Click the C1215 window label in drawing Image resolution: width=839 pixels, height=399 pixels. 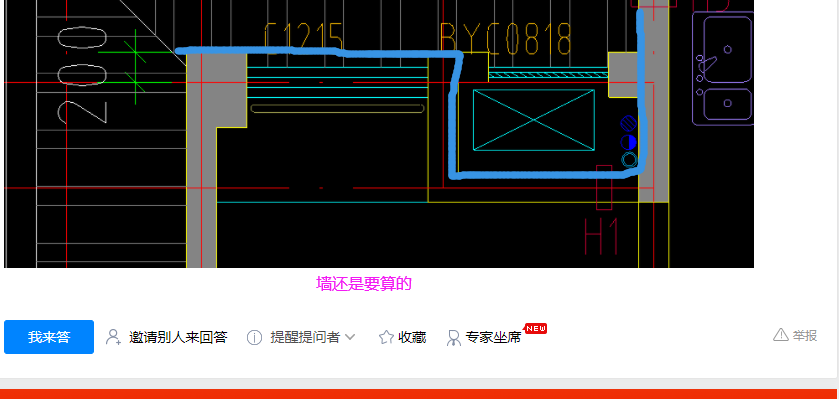tap(303, 37)
